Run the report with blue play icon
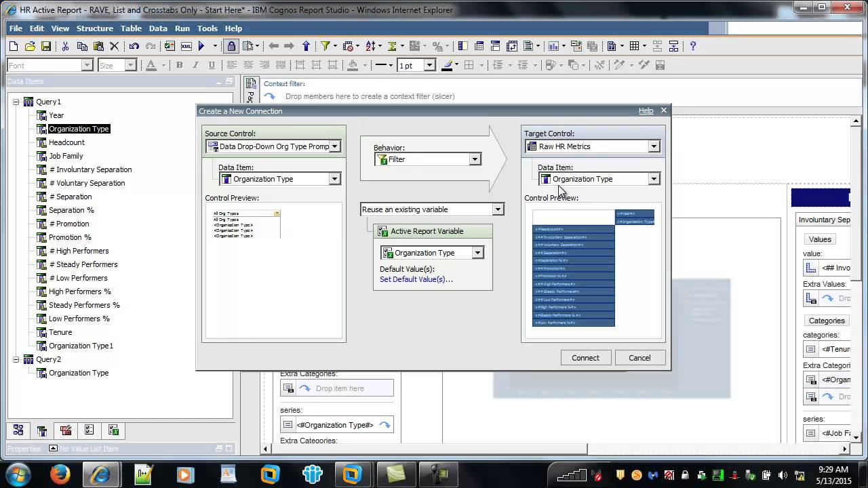The width and height of the screenshot is (868, 488). coord(201,46)
